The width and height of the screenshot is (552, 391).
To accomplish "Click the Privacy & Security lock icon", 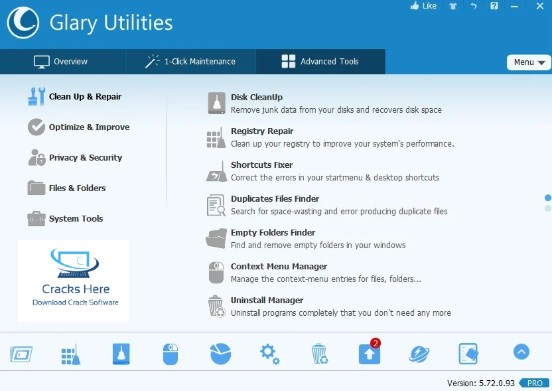I will point(37,157).
